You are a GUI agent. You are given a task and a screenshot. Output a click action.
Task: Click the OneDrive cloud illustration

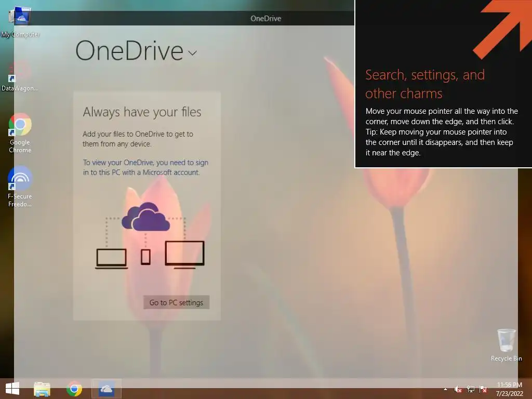click(145, 217)
